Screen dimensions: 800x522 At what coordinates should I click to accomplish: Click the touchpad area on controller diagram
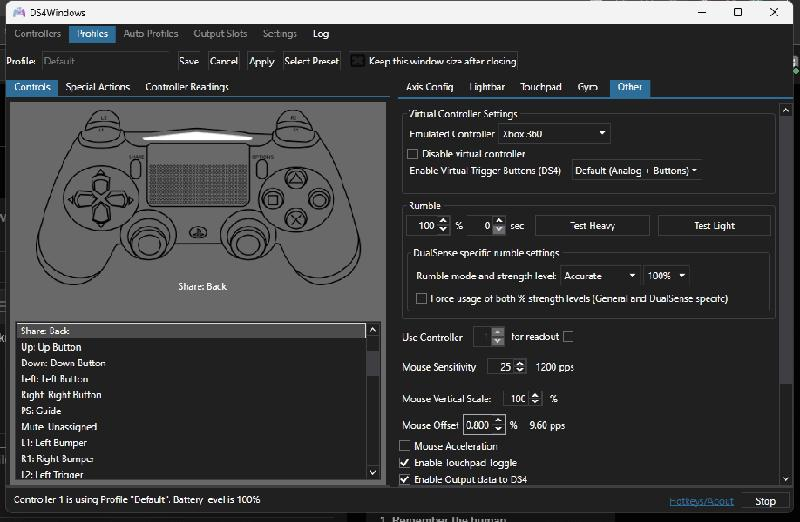[198, 176]
